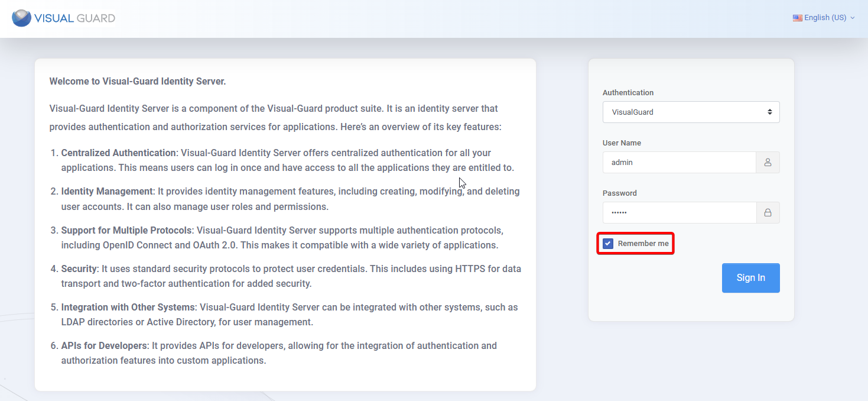868x401 pixels.
Task: Click the Authentication dropdown's up-down arrows
Action: click(769, 112)
